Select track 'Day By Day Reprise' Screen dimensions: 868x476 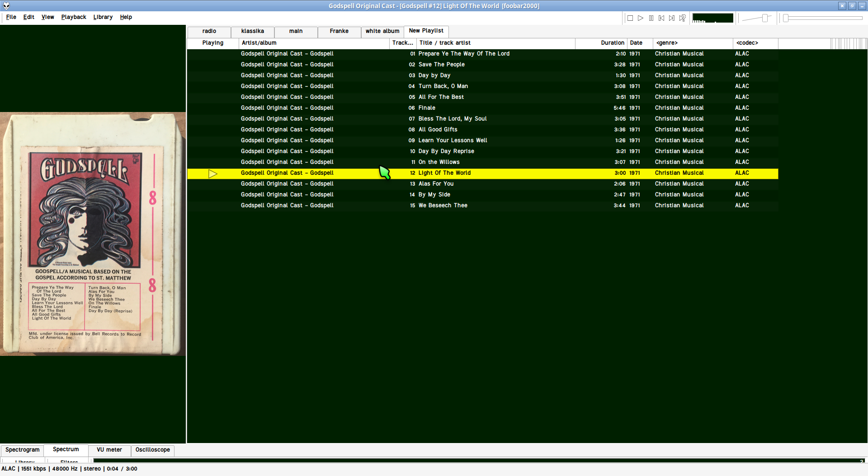pos(483,152)
